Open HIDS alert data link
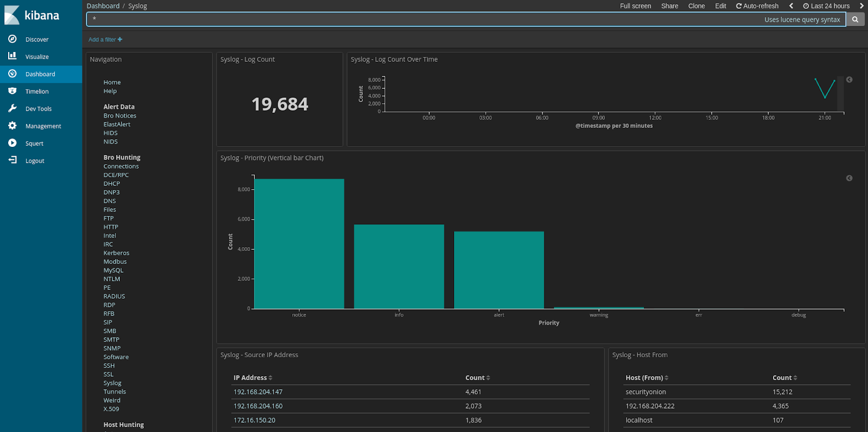 (111, 133)
